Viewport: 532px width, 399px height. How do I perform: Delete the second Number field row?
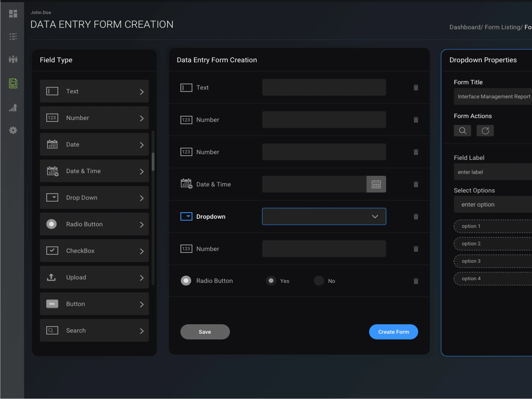pyautogui.click(x=416, y=152)
